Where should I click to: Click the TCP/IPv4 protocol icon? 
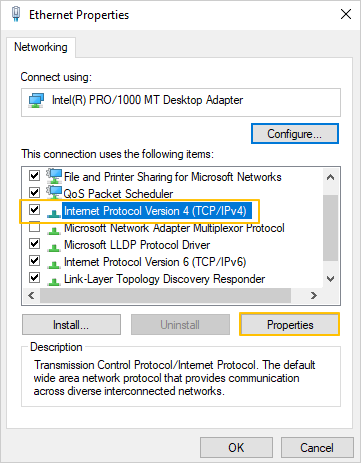click(x=54, y=212)
